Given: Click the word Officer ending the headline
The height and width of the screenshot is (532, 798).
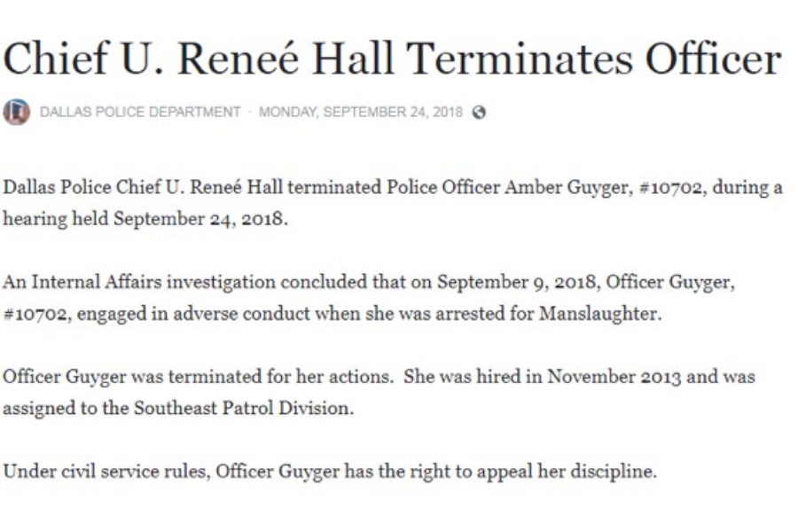Looking at the screenshot, I should (714, 58).
